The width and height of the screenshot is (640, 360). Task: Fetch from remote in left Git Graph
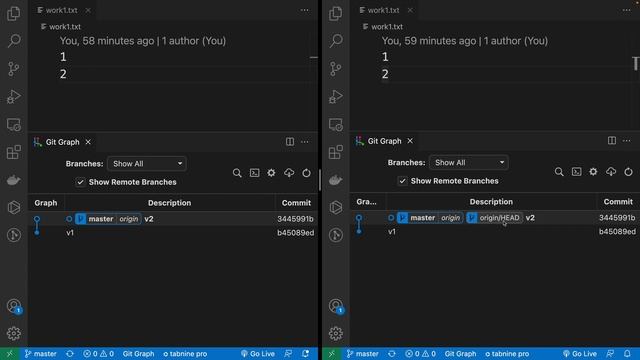(x=289, y=173)
